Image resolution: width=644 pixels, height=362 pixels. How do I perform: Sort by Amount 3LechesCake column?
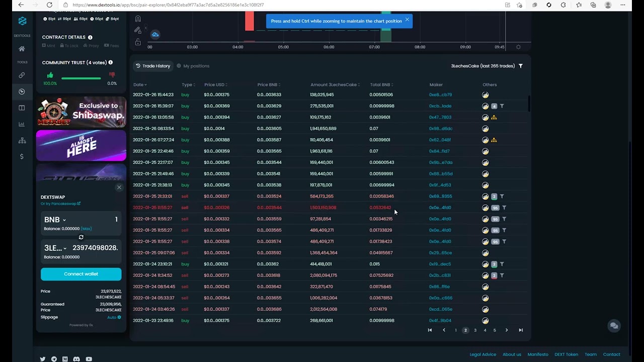335,85
